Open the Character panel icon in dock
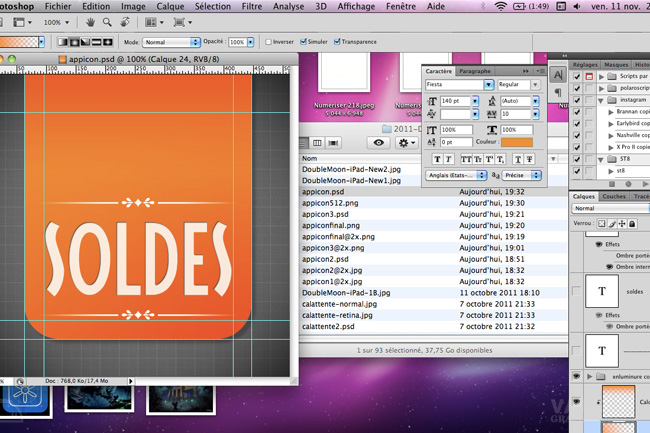Image resolution: width=650 pixels, height=433 pixels. pos(558,75)
